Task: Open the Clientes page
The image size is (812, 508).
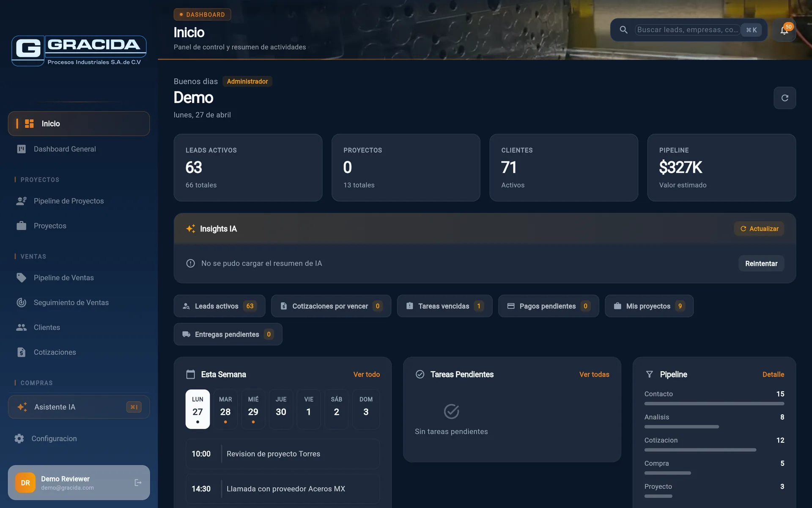Action: click(x=79, y=327)
